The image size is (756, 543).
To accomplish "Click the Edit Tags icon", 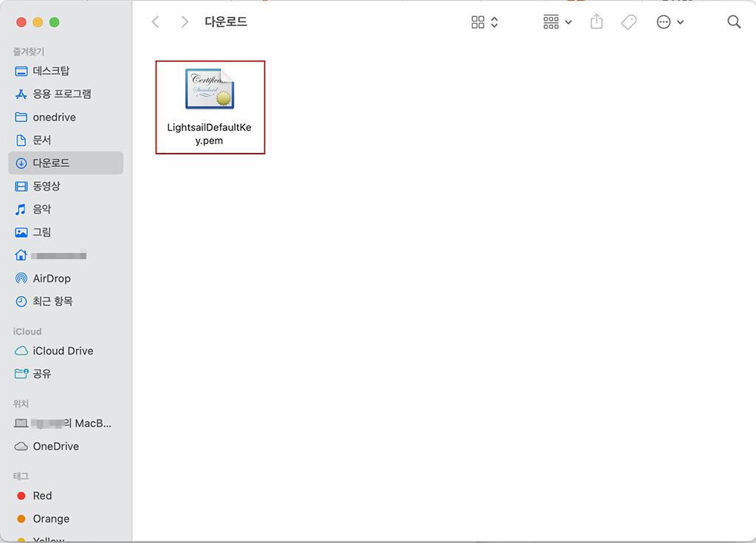I will (x=629, y=22).
